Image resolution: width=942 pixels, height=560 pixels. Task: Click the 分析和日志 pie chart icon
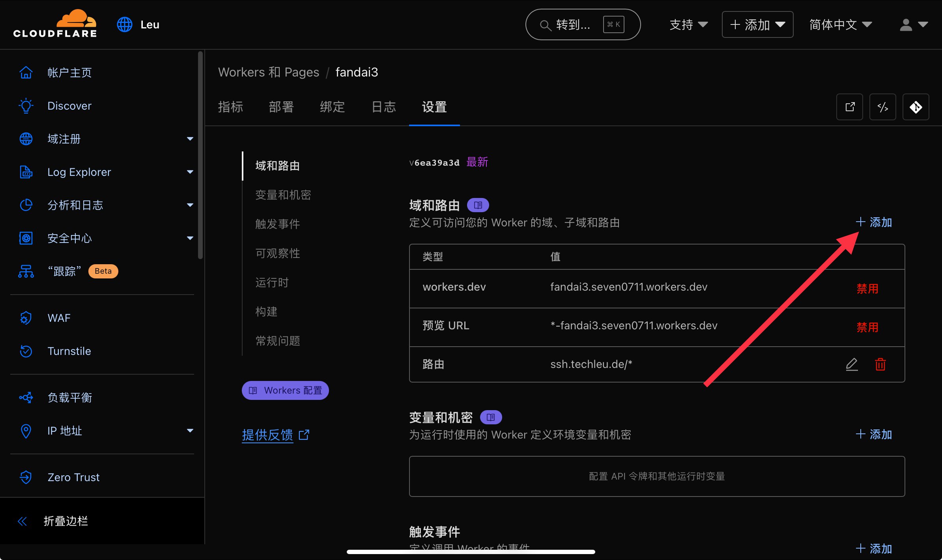pyautogui.click(x=26, y=205)
